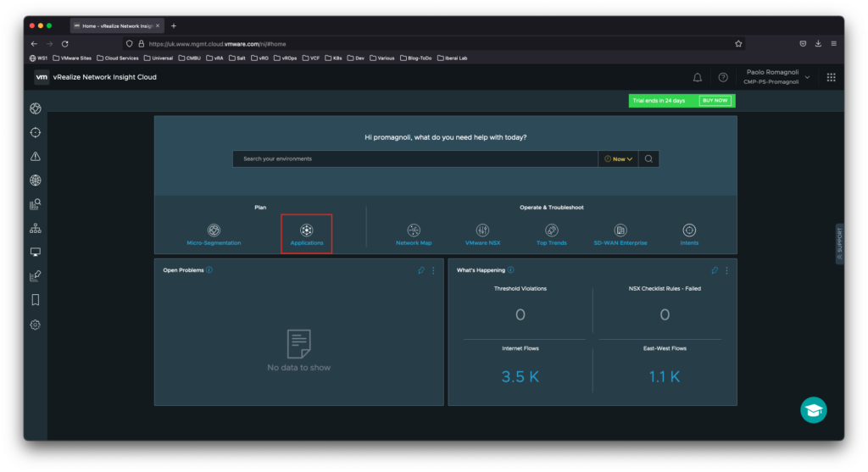Open the Cloud Services bookmark folder
Image resolution: width=868 pixels, height=472 pixels.
(x=118, y=58)
